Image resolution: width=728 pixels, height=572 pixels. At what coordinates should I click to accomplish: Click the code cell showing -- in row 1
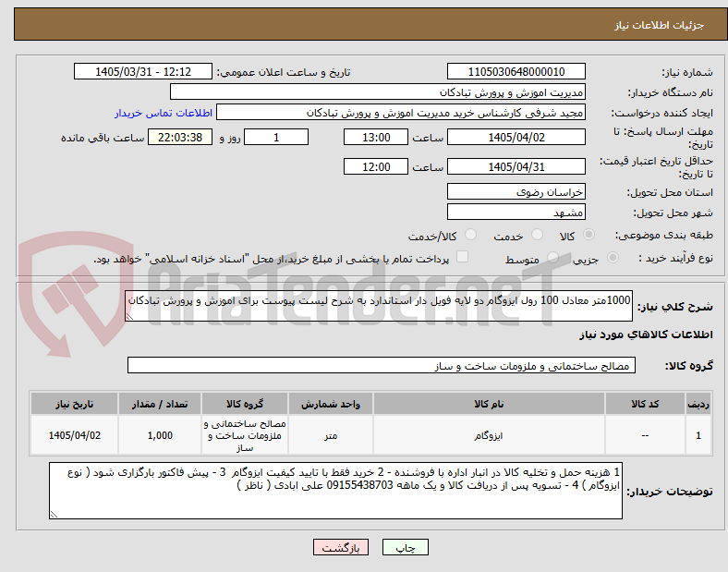[x=645, y=435]
